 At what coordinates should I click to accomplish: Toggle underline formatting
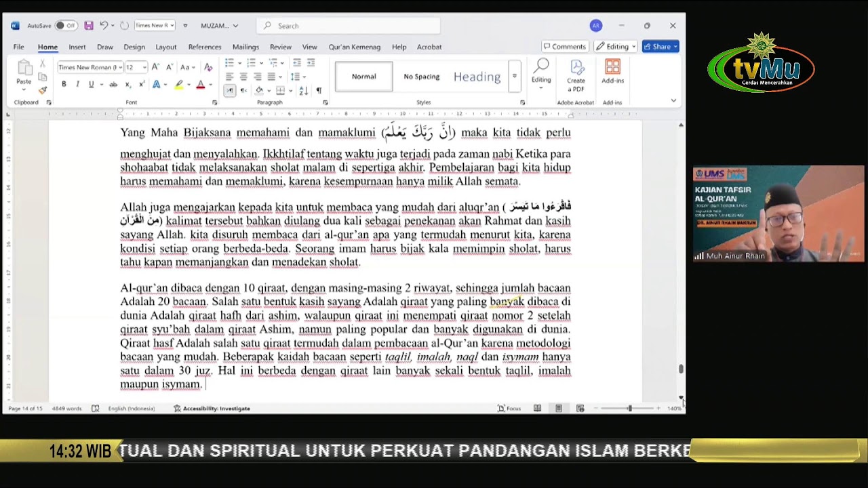(x=91, y=85)
